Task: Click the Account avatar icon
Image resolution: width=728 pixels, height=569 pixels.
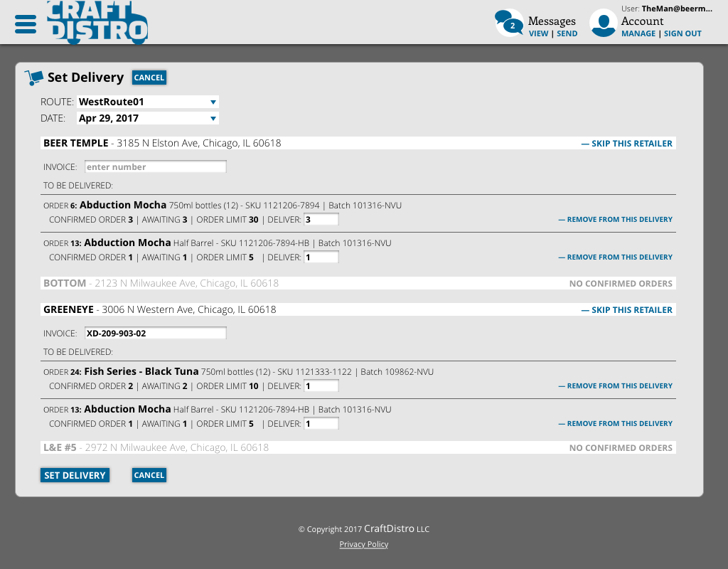Action: [x=603, y=23]
